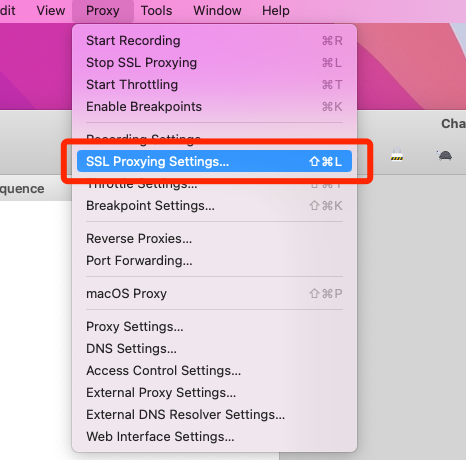Open the Window menu
Image resolution: width=466 pixels, height=460 pixels.
pos(217,11)
